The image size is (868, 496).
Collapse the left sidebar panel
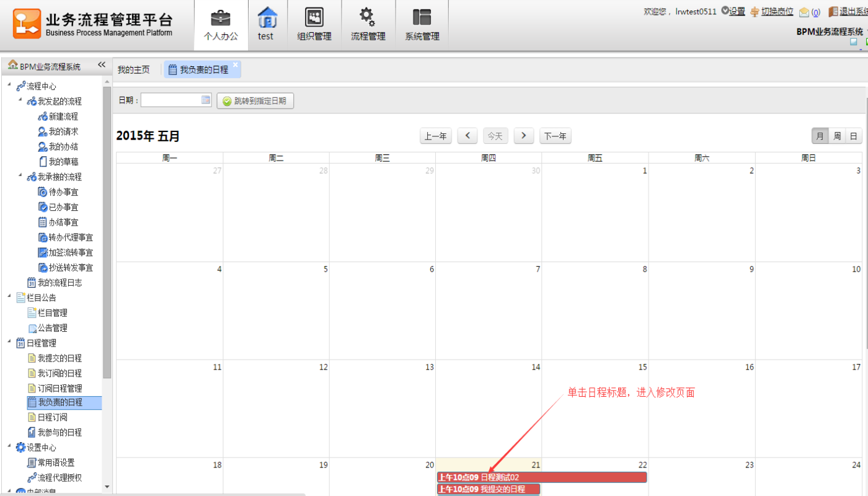click(102, 65)
